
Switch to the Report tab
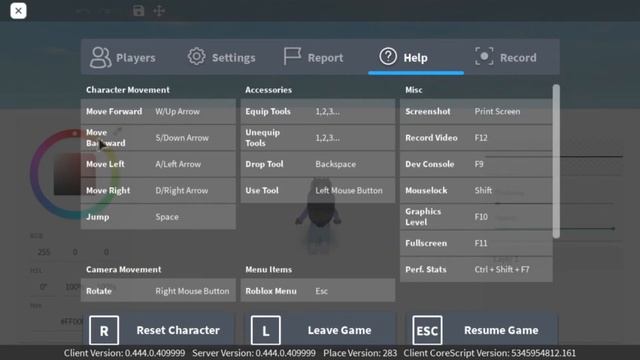(313, 57)
